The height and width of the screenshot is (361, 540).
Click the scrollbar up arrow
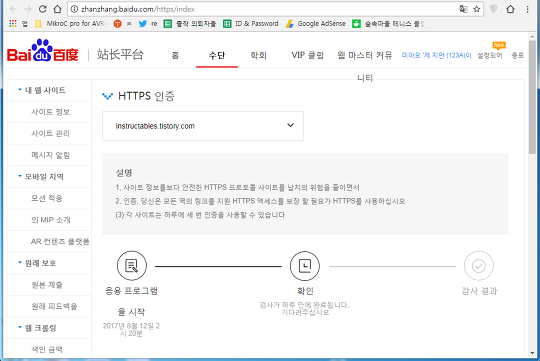[x=533, y=36]
